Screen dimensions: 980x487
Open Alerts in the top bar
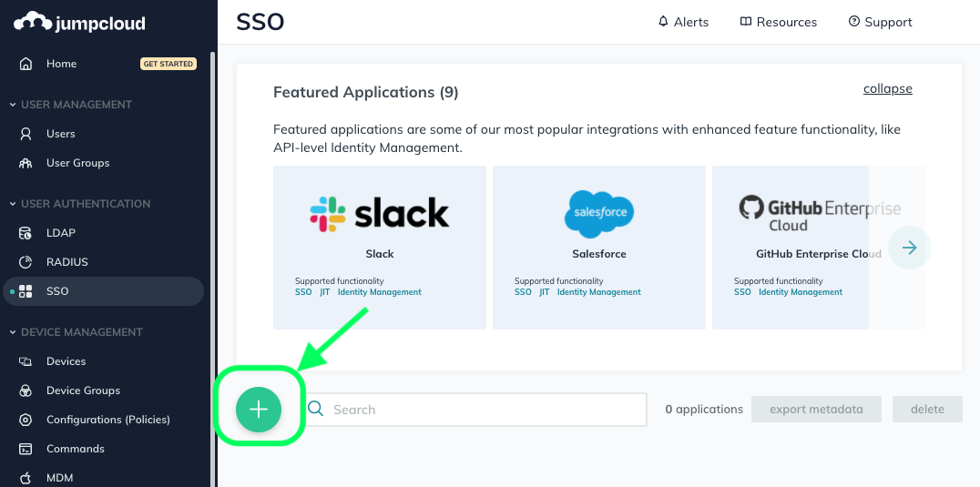[x=683, y=22]
